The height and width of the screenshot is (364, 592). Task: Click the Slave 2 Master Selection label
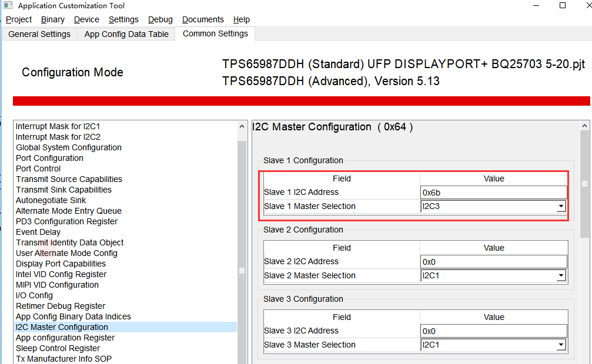(310, 275)
